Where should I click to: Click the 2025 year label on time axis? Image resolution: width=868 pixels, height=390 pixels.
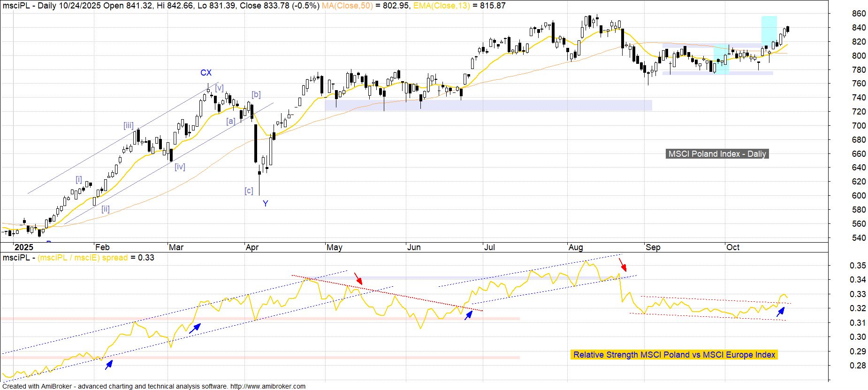[23, 247]
